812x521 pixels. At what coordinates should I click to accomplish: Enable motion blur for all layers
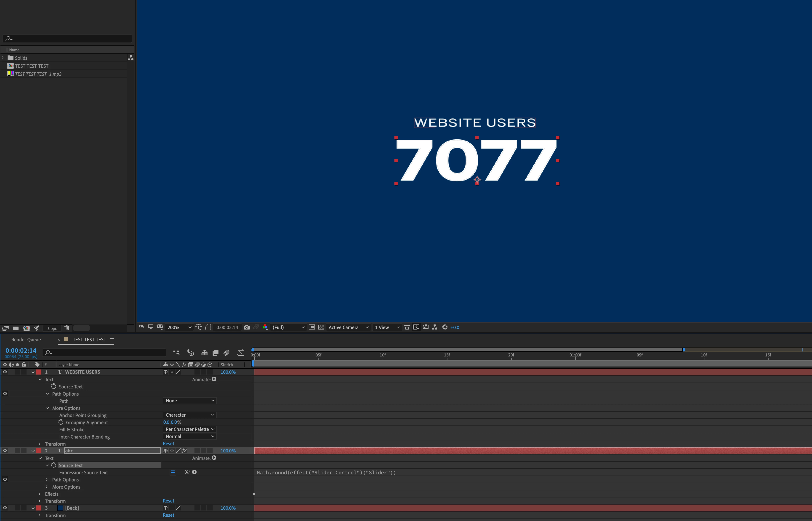click(x=226, y=352)
